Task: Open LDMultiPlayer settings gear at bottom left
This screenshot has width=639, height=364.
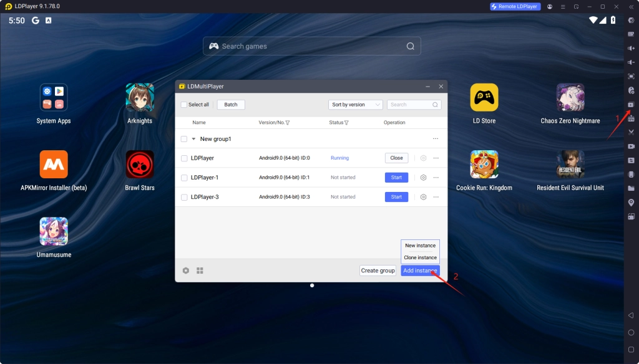Action: click(186, 271)
